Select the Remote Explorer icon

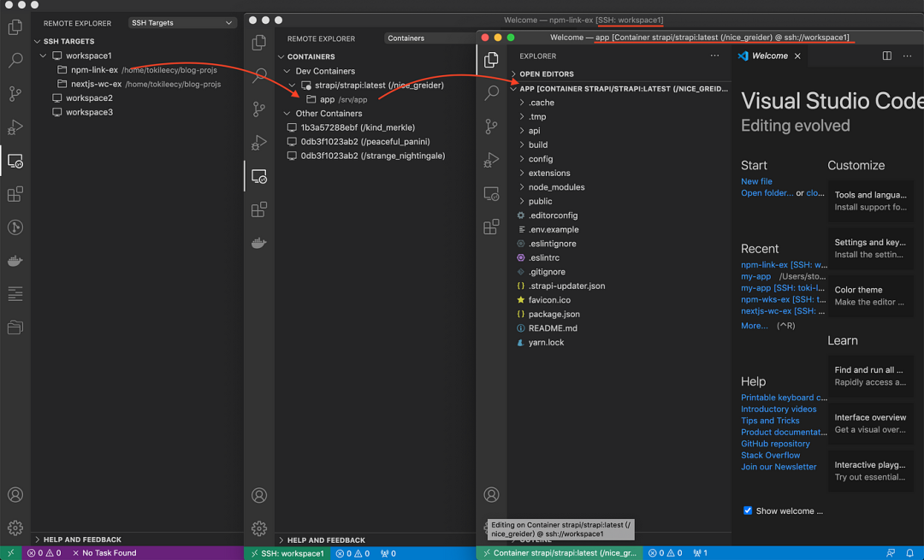pos(15,160)
